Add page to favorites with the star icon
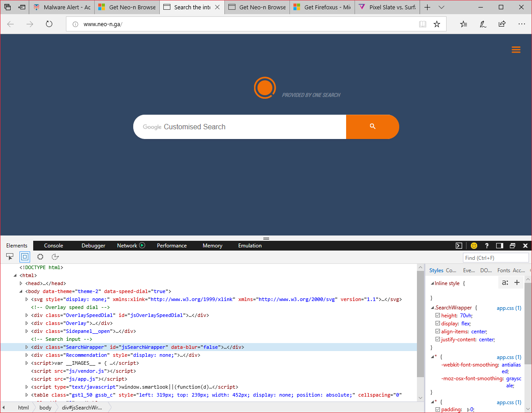This screenshot has width=532, height=413. click(437, 24)
